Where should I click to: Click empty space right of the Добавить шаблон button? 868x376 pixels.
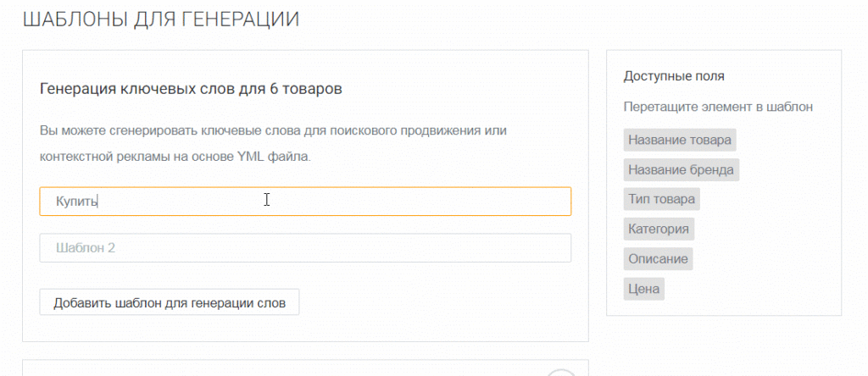(x=432, y=303)
